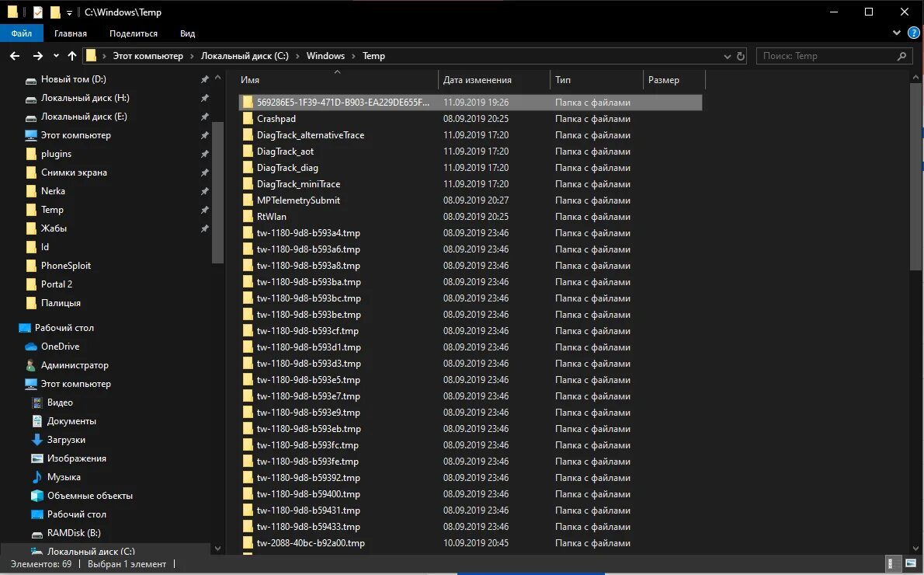The image size is (924, 575).
Task: Click the Загрузки download arrow icon
Action: coord(37,440)
